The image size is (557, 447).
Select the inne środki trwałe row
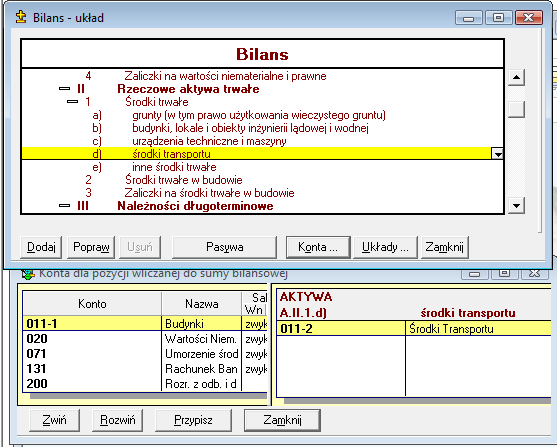(x=263, y=167)
